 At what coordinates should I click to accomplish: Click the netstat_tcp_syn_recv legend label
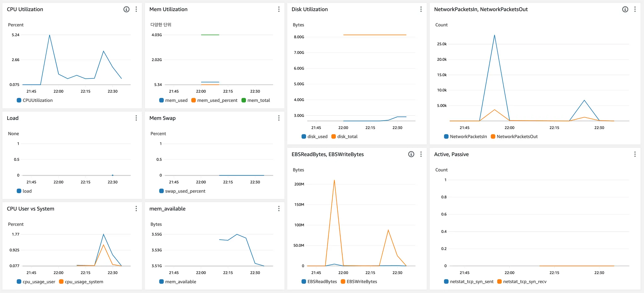tap(525, 282)
